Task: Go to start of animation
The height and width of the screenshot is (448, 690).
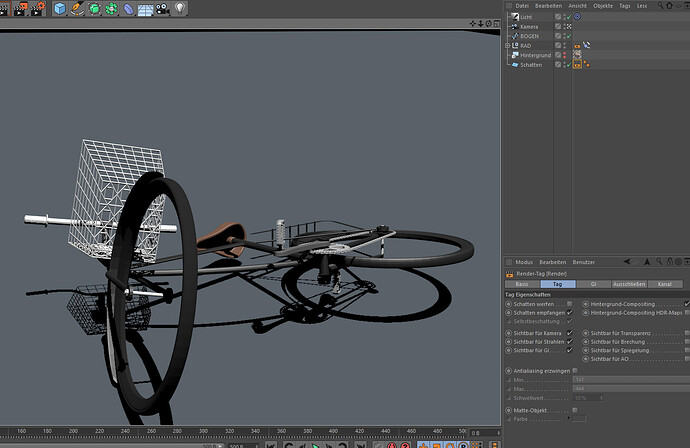Action: coord(271,445)
